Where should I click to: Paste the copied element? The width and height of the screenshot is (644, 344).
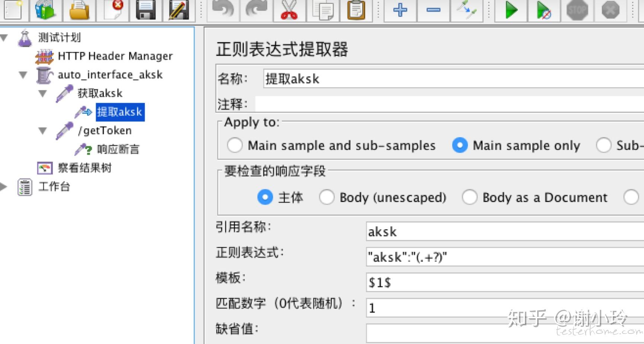(356, 11)
